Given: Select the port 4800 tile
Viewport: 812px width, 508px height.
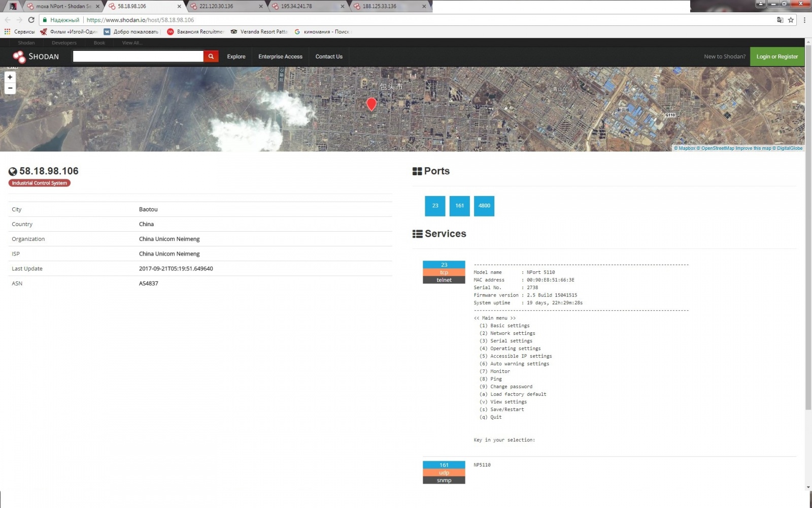Looking at the screenshot, I should pyautogui.click(x=484, y=206).
